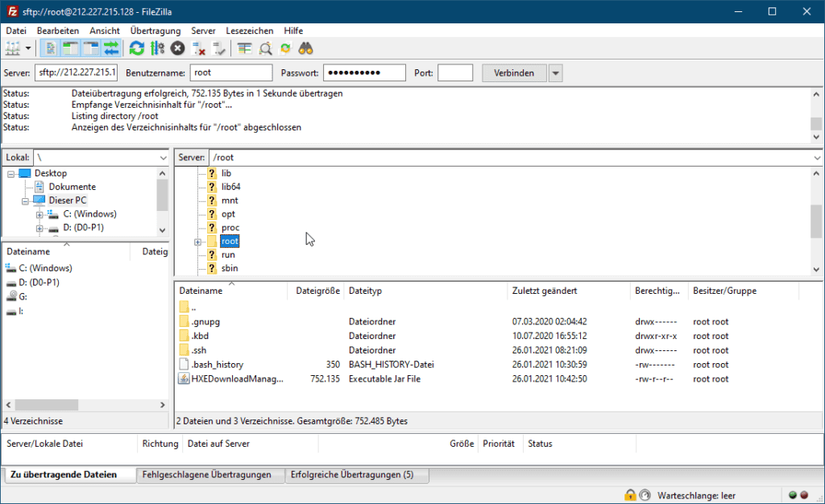Click the Verbinden button
The image size is (825, 504).
tap(514, 73)
